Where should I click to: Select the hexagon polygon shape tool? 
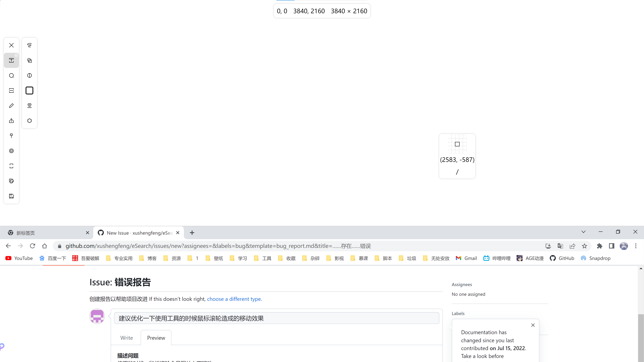click(30, 121)
